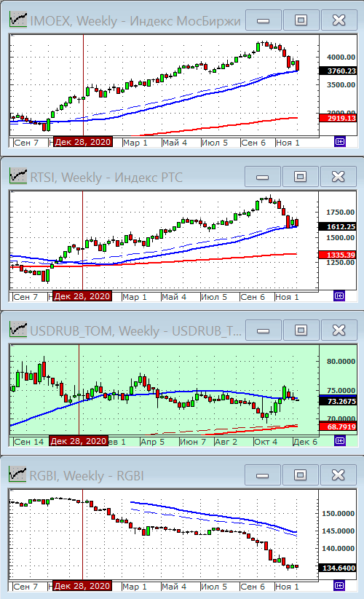Click the 3500.00 price level in IMOEX chart
The image size is (364, 599).
tap(341, 85)
